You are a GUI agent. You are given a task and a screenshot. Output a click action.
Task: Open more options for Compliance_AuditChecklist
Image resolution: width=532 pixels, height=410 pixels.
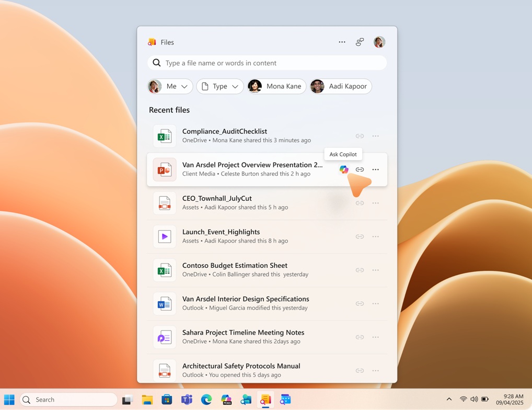click(x=375, y=136)
